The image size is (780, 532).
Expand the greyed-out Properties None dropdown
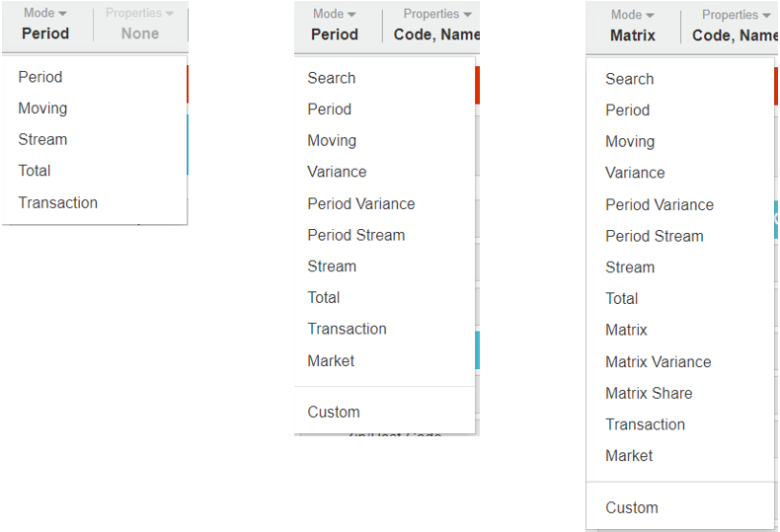(139, 25)
